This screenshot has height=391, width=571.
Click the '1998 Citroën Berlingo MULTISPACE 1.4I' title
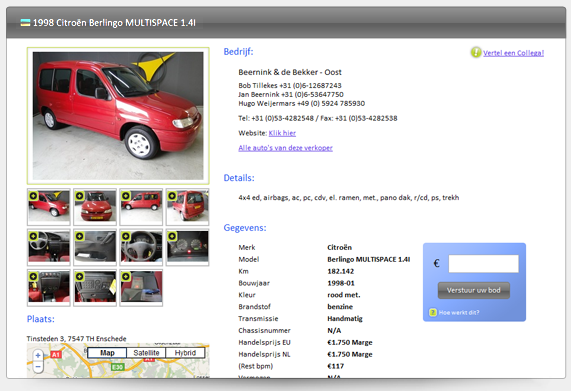tap(114, 23)
